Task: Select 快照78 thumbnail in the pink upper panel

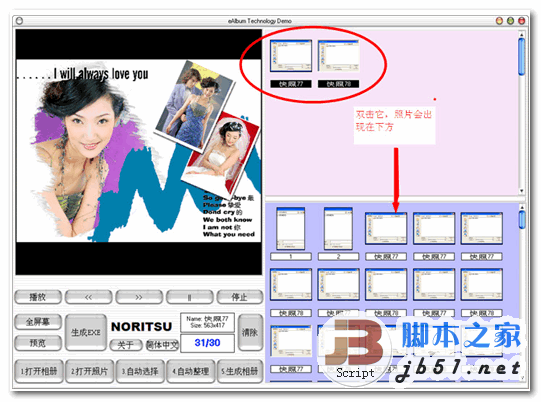Action: [x=338, y=56]
